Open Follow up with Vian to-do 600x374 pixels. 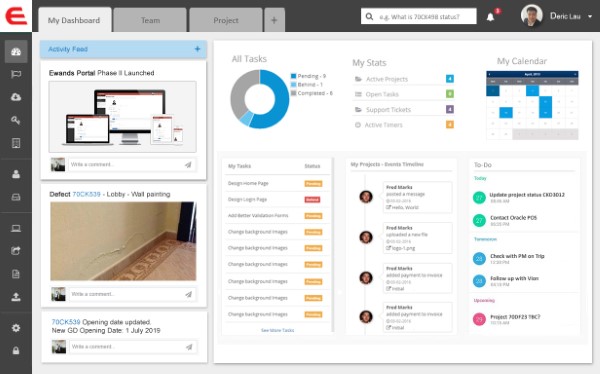tap(514, 278)
